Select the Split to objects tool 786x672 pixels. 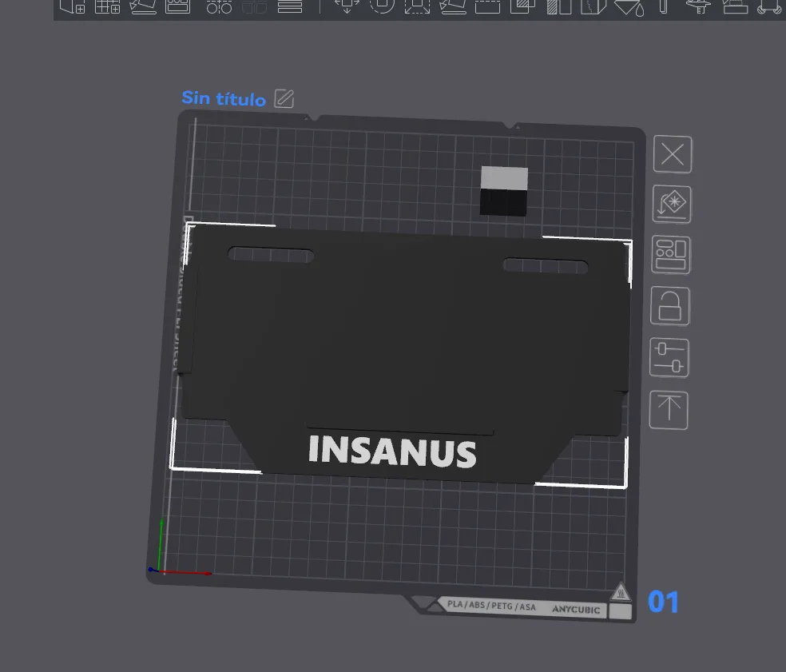[219, 6]
